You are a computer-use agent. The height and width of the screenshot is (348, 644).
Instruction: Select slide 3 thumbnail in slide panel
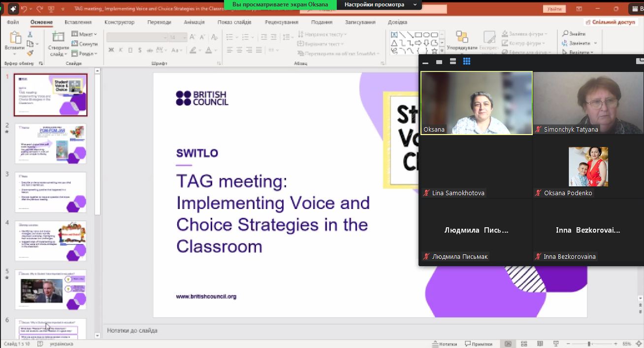click(51, 192)
